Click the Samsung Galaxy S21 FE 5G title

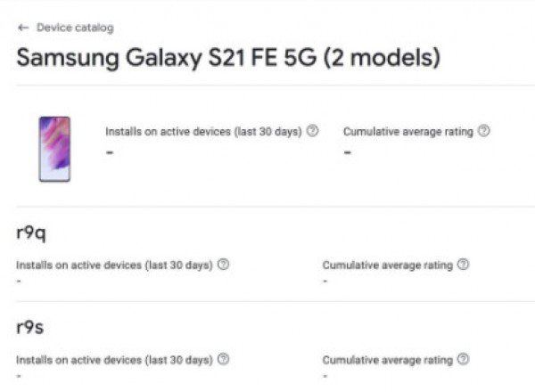228,59
